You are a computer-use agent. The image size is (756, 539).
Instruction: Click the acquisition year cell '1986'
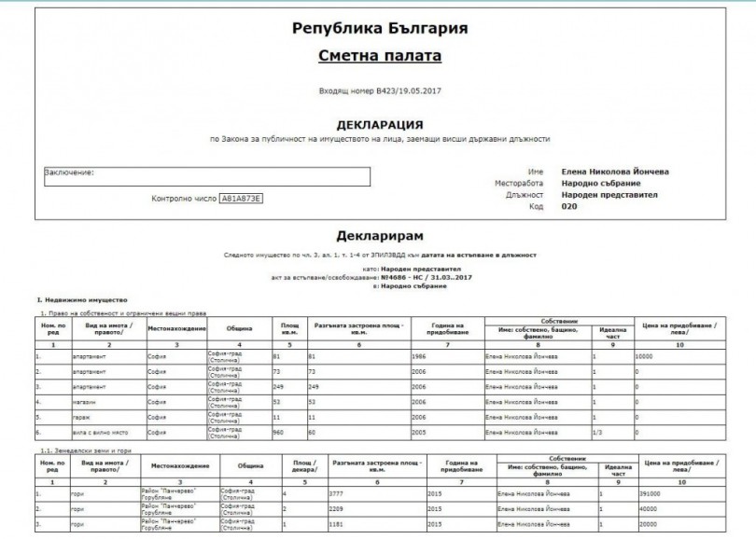(x=448, y=357)
